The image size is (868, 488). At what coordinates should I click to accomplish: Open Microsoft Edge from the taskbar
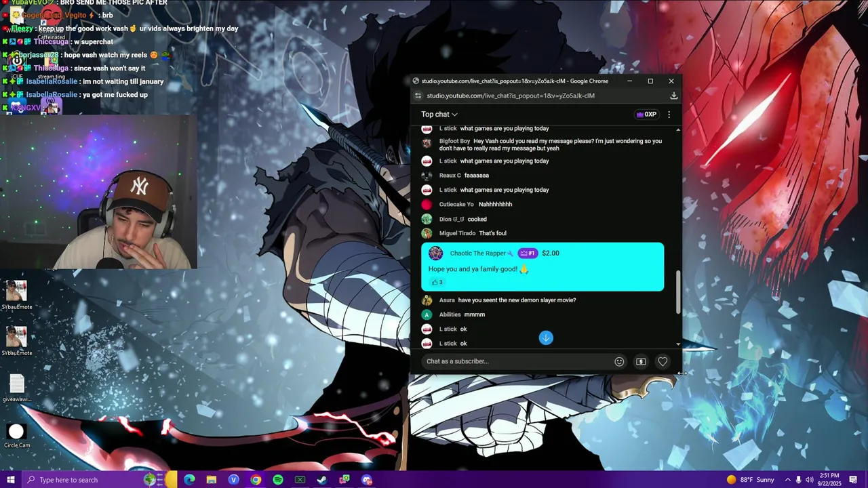click(189, 480)
